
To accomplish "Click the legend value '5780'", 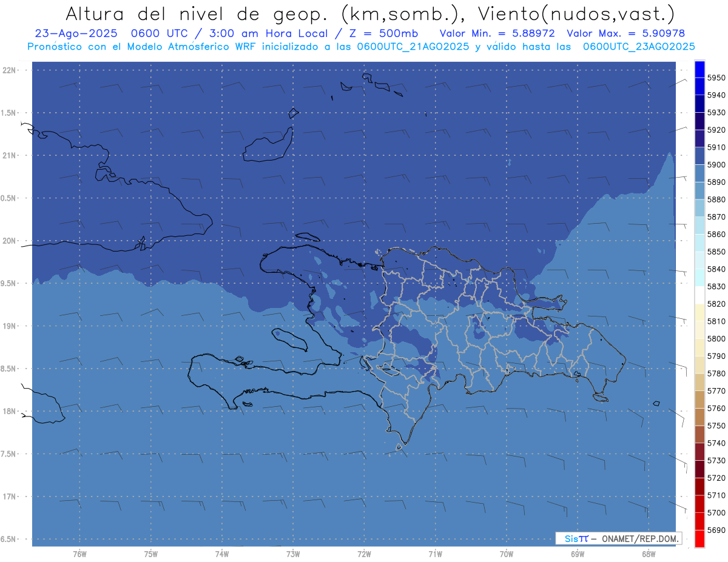I will [x=716, y=373].
